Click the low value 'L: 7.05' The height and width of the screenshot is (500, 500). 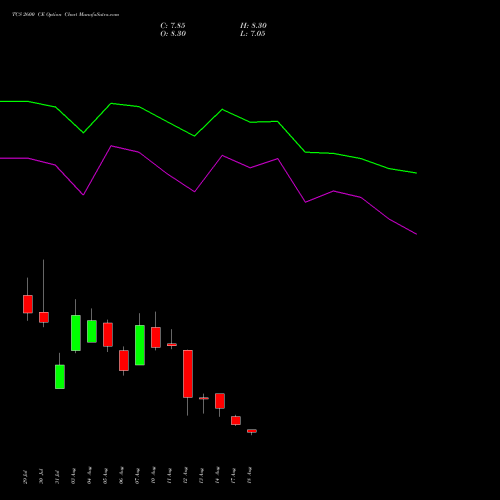253,34
